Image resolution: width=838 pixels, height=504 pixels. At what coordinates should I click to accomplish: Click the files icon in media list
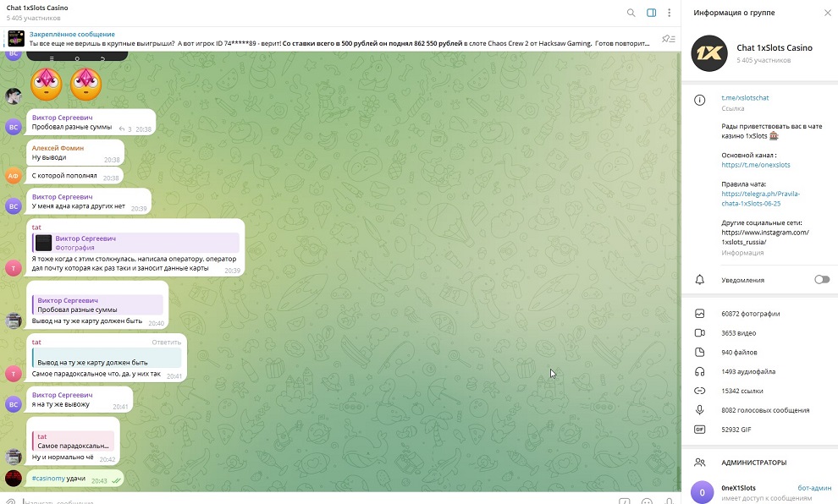click(x=699, y=353)
